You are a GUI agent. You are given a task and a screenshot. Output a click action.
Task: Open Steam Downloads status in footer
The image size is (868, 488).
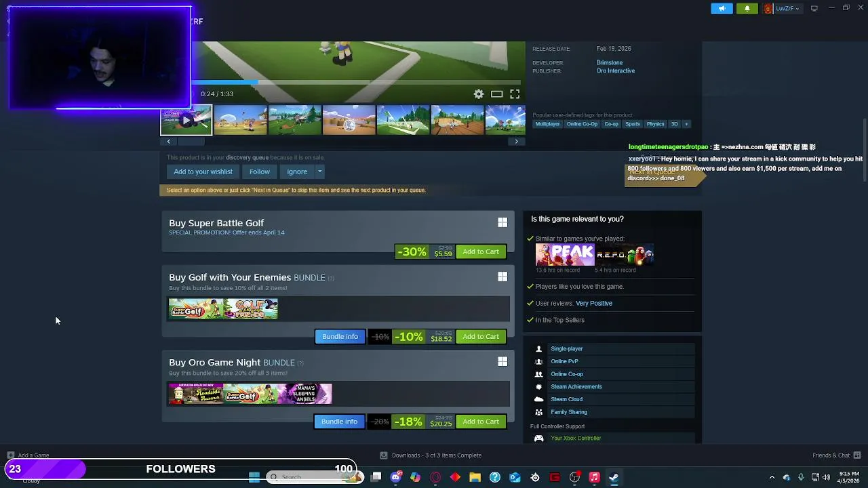coord(431,455)
